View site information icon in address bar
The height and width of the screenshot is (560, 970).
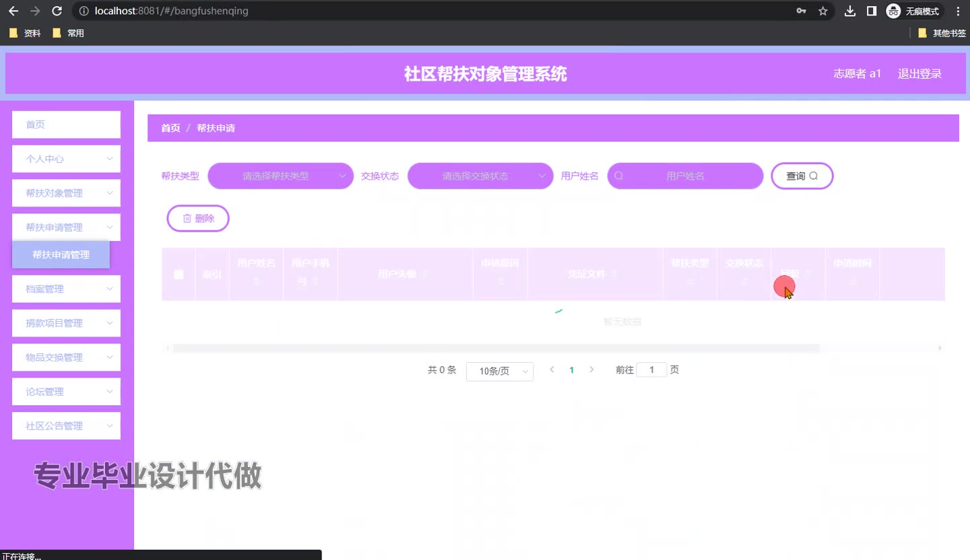84,11
